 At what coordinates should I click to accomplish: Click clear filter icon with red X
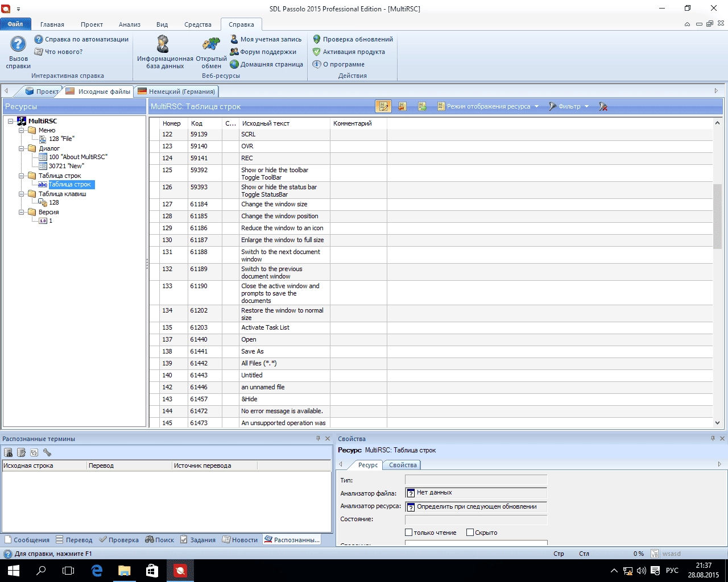(603, 106)
